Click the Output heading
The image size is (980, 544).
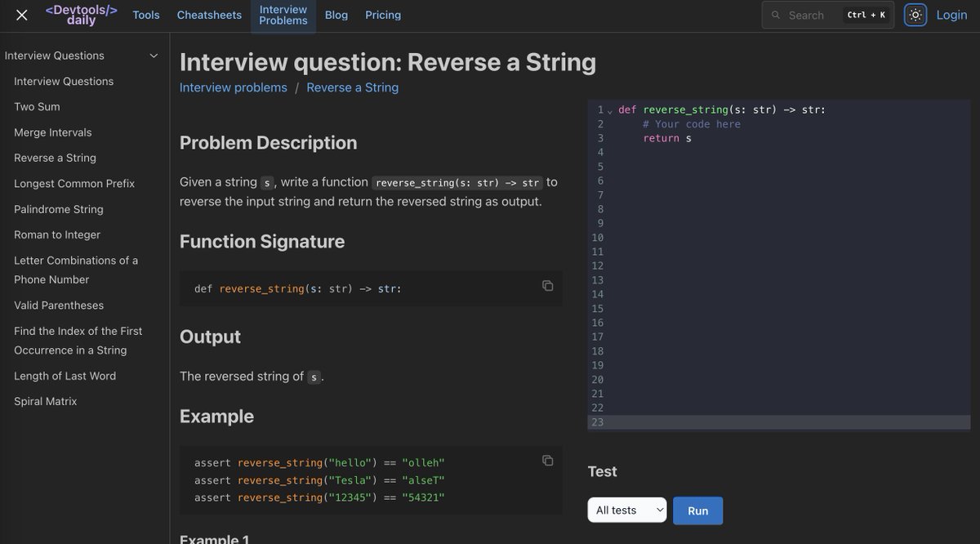pos(210,337)
